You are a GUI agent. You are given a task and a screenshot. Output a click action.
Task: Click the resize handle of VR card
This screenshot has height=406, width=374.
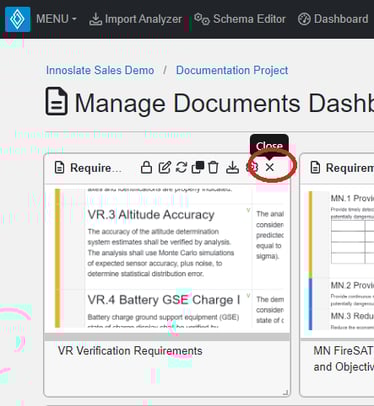point(285,393)
